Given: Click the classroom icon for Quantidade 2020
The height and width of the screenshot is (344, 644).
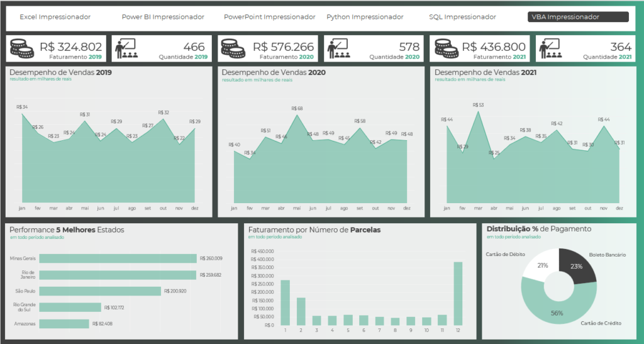Looking at the screenshot, I should (338, 48).
